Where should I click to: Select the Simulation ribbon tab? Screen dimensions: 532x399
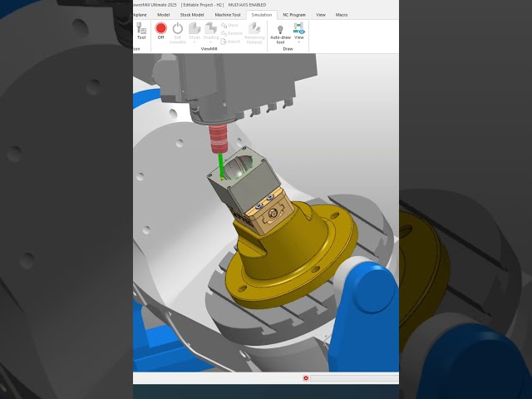262,15
